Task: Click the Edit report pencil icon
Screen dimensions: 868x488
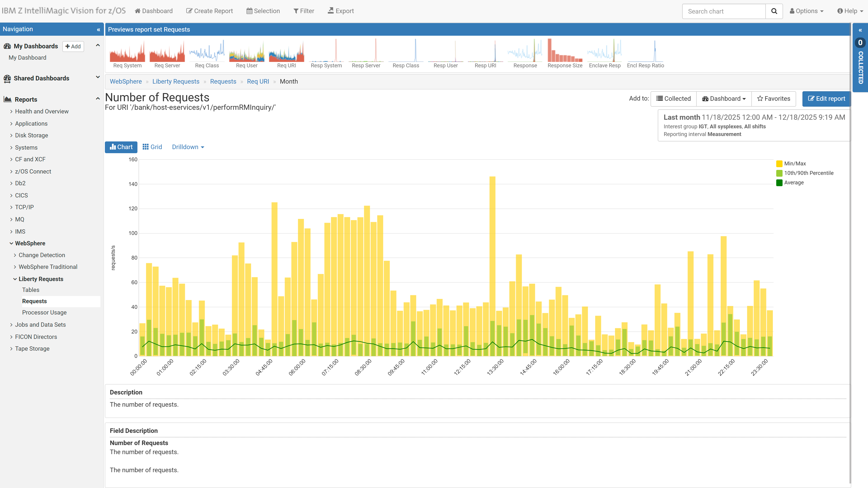Action: tap(811, 99)
